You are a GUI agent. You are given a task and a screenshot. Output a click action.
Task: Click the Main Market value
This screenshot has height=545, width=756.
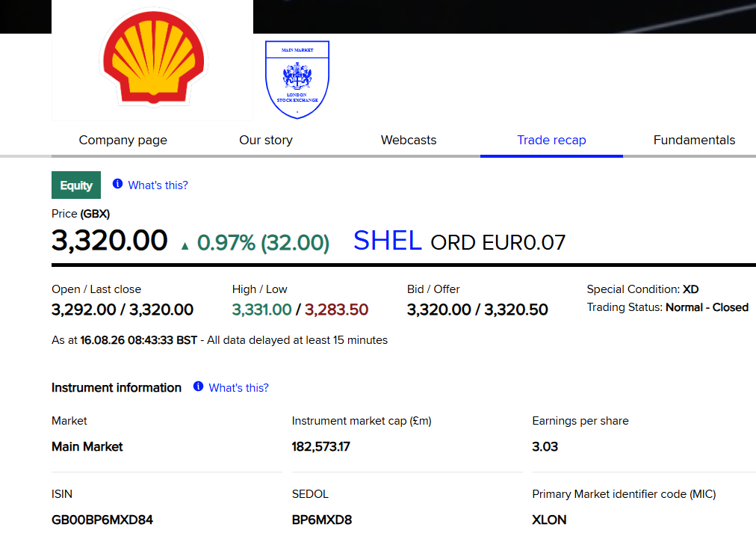coord(87,446)
